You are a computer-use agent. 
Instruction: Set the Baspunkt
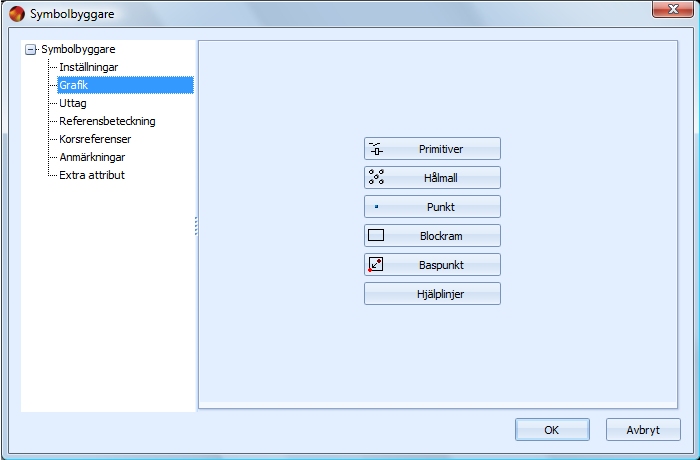coord(432,265)
